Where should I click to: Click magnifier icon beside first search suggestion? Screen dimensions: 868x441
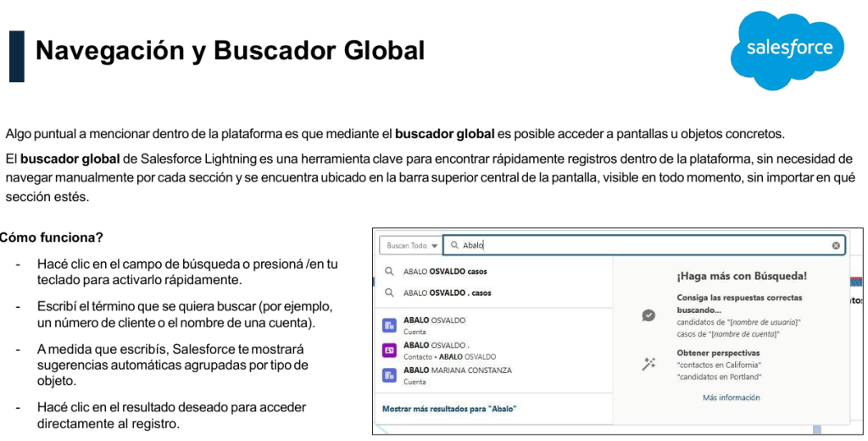[389, 272]
